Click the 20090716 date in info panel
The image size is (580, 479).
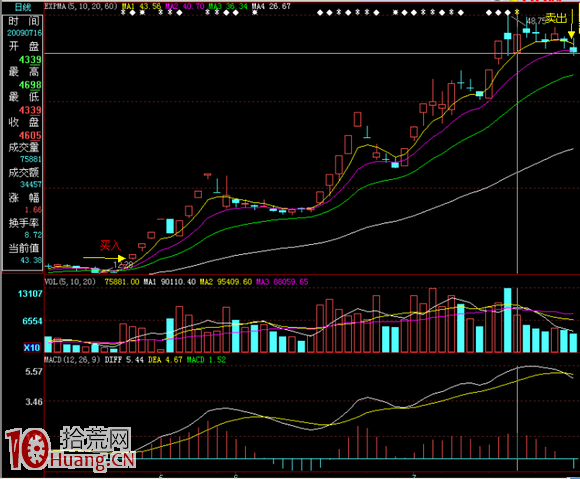pyautogui.click(x=24, y=33)
